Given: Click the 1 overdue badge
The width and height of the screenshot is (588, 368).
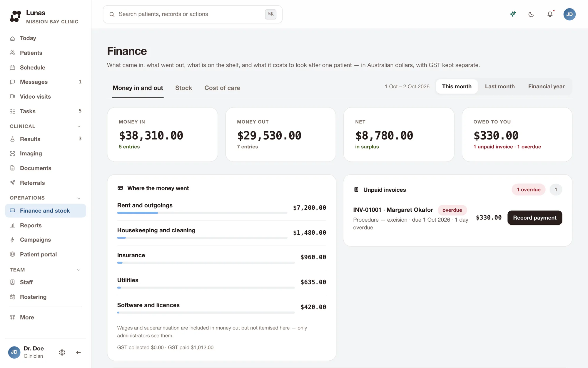Looking at the screenshot, I should coord(529,190).
